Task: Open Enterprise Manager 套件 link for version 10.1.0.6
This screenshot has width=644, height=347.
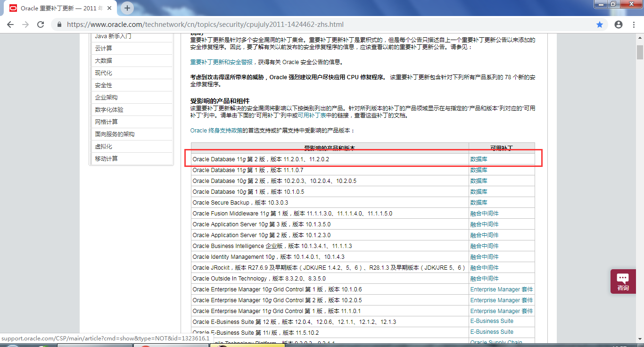Action: point(502,289)
